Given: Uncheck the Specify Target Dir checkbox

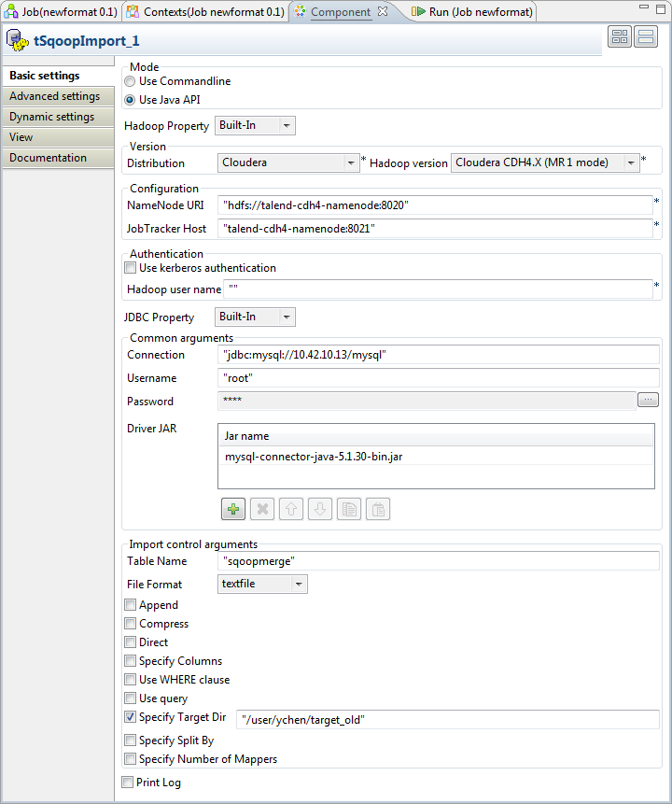Looking at the screenshot, I should (132, 717).
